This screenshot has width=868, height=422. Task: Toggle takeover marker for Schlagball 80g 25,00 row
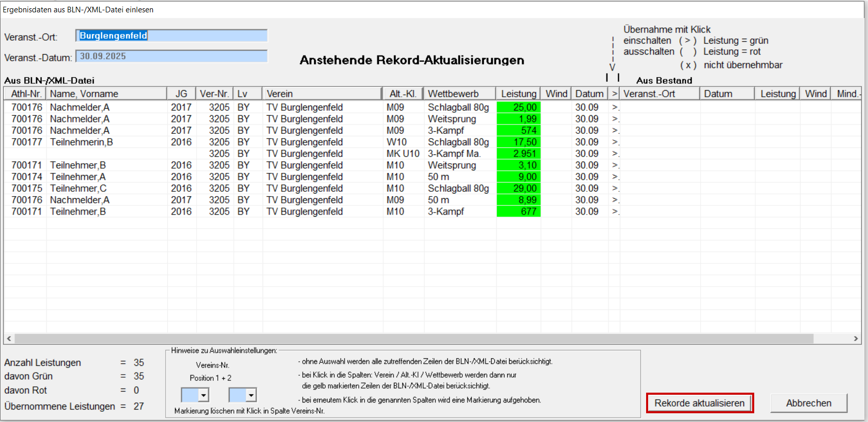[x=615, y=108]
